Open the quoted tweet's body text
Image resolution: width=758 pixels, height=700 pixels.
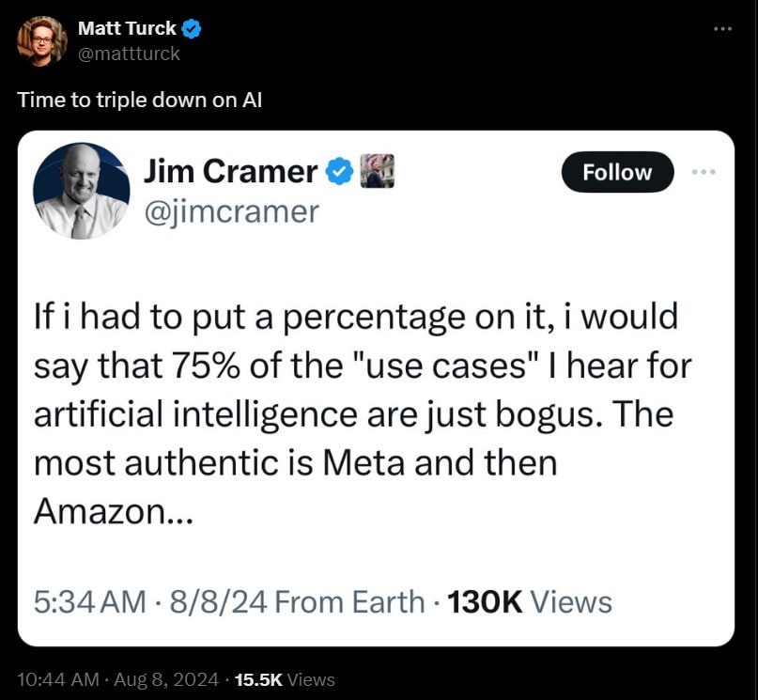click(x=363, y=413)
